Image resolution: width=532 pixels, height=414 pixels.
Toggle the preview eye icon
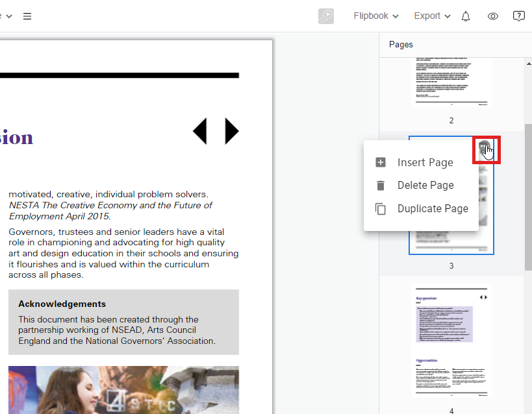coord(492,16)
